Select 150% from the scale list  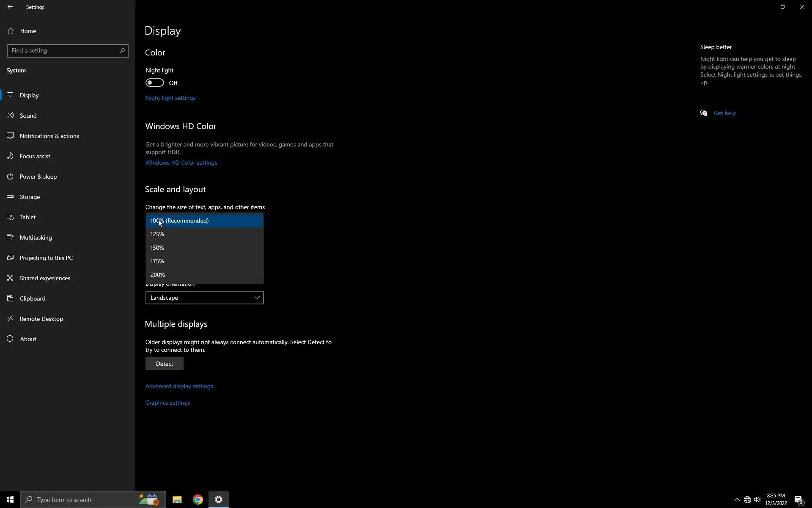click(204, 248)
